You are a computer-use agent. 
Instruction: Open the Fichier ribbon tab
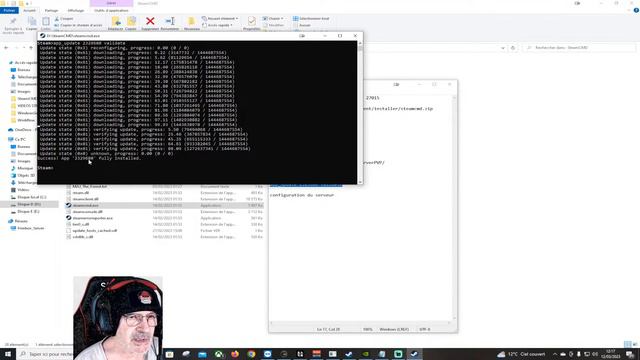(9, 10)
